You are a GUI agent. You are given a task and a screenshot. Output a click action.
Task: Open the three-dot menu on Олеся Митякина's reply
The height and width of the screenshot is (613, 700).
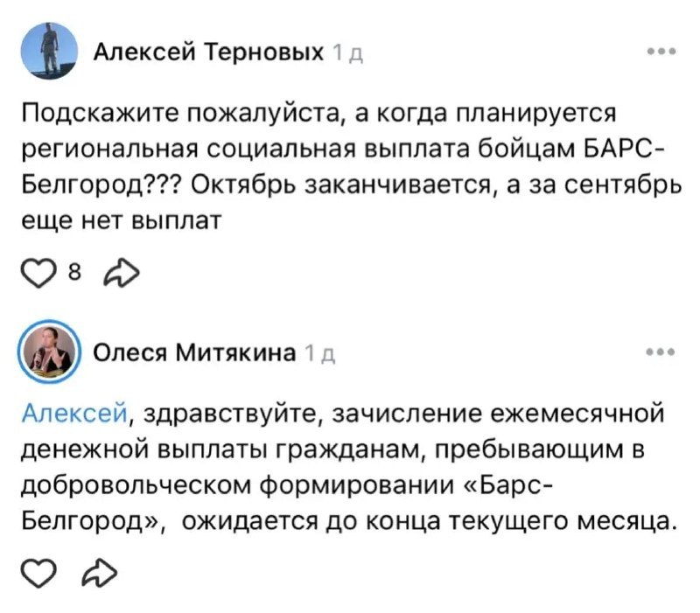661,352
